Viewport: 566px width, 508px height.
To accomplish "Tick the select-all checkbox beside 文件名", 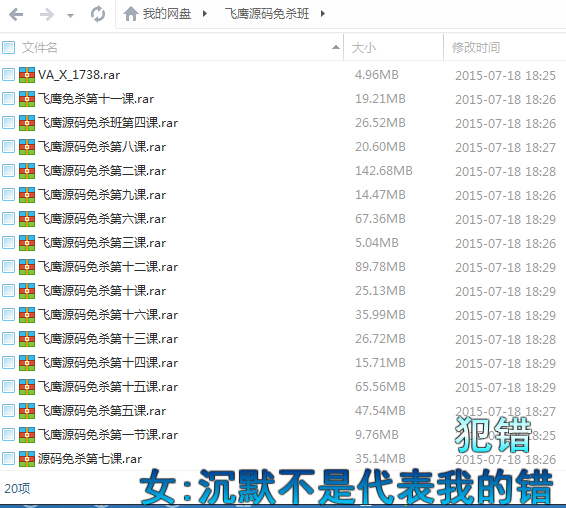I will coord(8,47).
